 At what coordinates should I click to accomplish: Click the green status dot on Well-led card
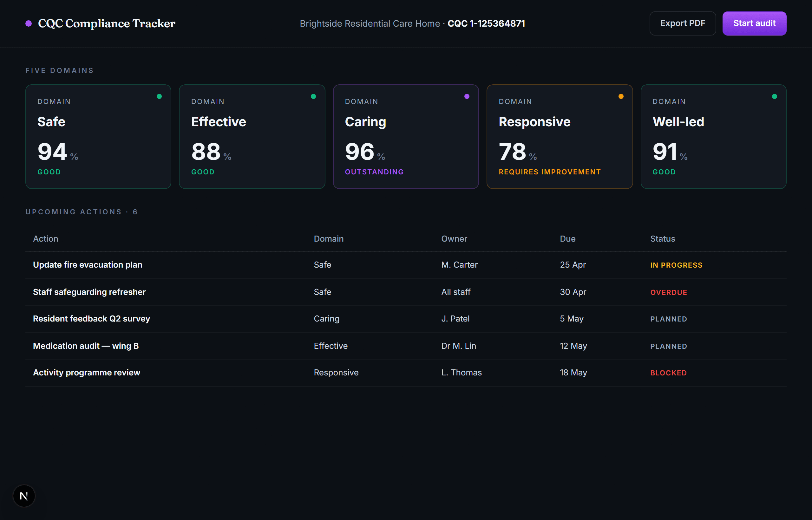click(775, 97)
